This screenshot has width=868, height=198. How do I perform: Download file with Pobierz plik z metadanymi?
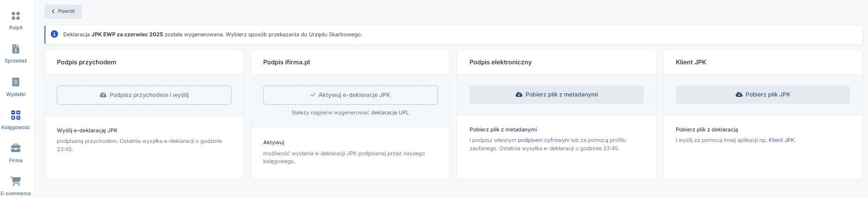tap(557, 95)
